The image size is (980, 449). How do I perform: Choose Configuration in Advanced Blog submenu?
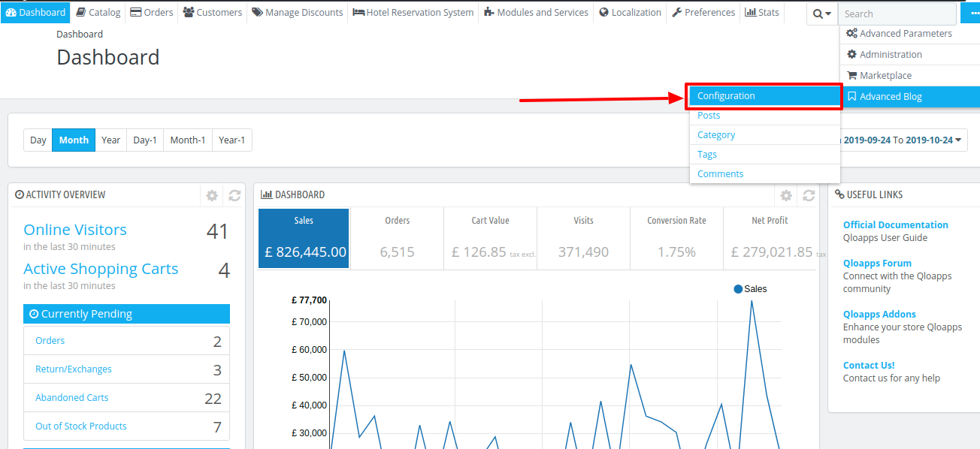point(764,96)
